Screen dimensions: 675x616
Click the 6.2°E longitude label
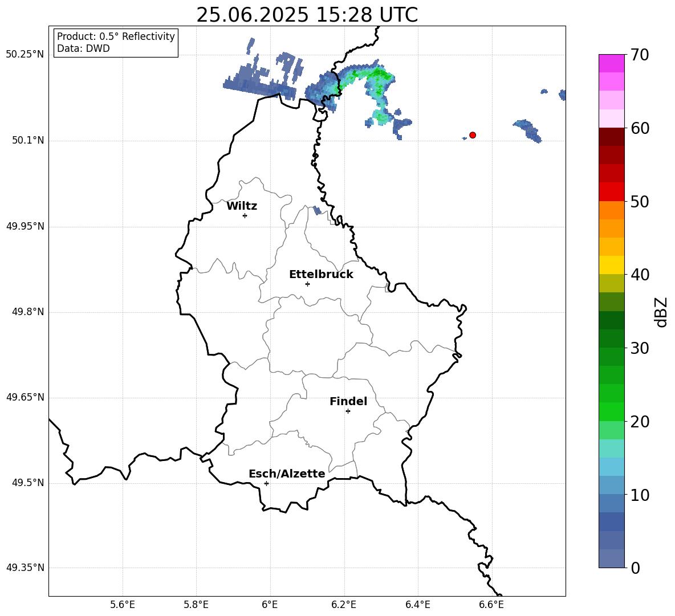pyautogui.click(x=344, y=605)
